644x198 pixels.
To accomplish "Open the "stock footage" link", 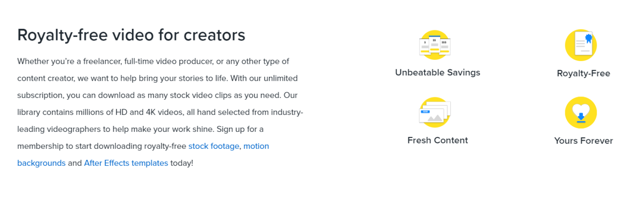I will 214,146.
